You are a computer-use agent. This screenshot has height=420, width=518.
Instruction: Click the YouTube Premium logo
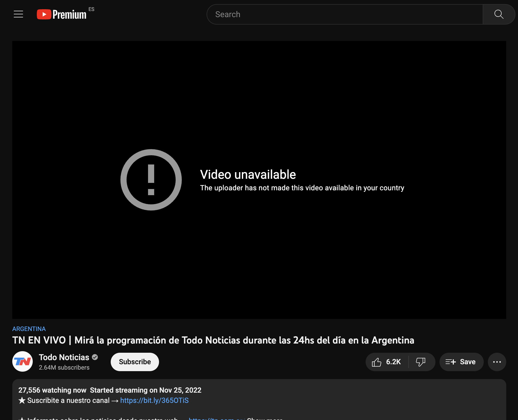click(62, 14)
